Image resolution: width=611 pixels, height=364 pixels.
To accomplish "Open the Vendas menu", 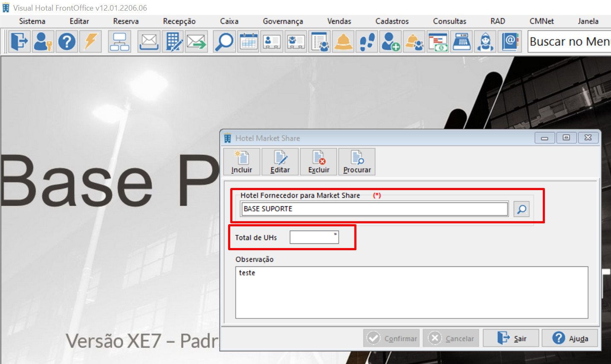I will [339, 21].
